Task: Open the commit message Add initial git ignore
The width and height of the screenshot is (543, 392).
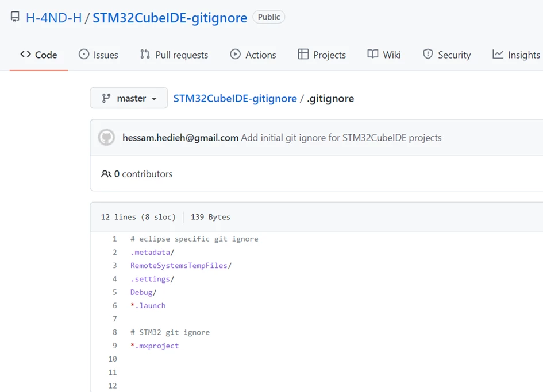Action: [x=341, y=138]
